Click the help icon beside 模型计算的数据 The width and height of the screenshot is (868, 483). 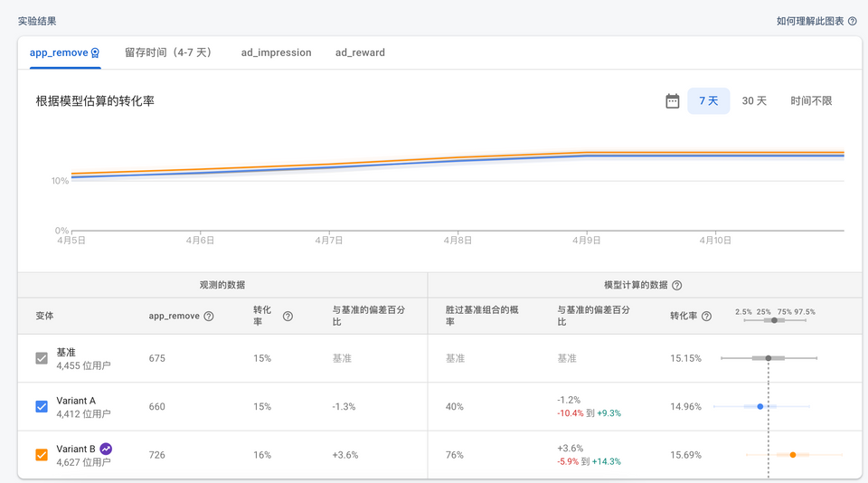pyautogui.click(x=676, y=285)
